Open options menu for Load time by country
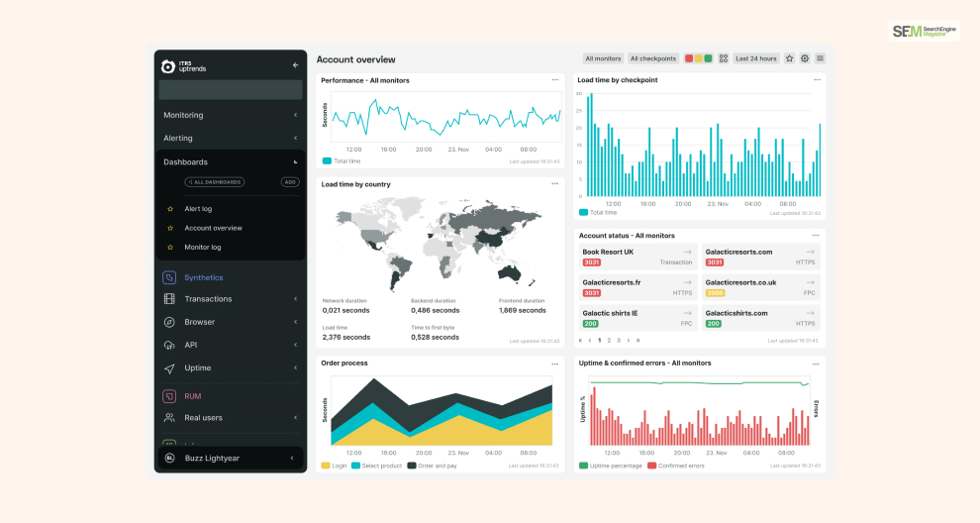Screen dimensions: 980x523 point(555,184)
